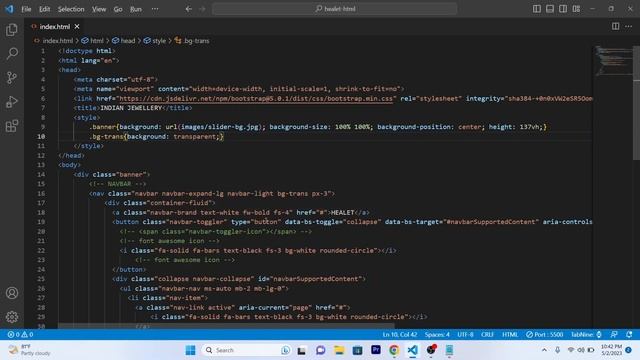
Task: Change indentation via Spaces: 4
Action: click(x=437, y=334)
